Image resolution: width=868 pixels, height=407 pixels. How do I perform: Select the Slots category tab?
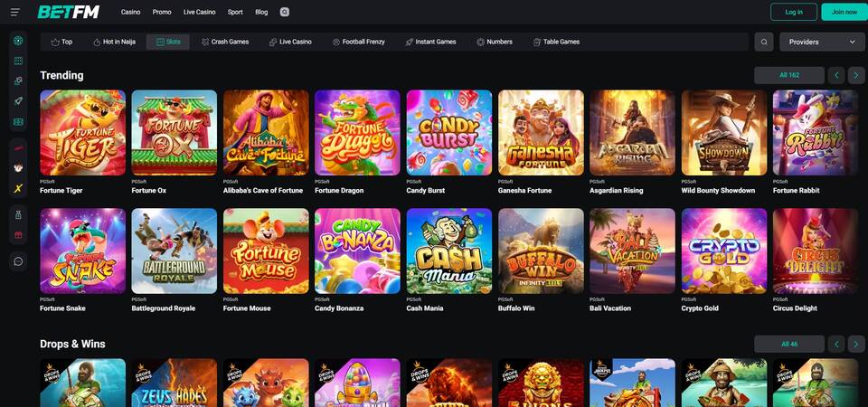168,42
